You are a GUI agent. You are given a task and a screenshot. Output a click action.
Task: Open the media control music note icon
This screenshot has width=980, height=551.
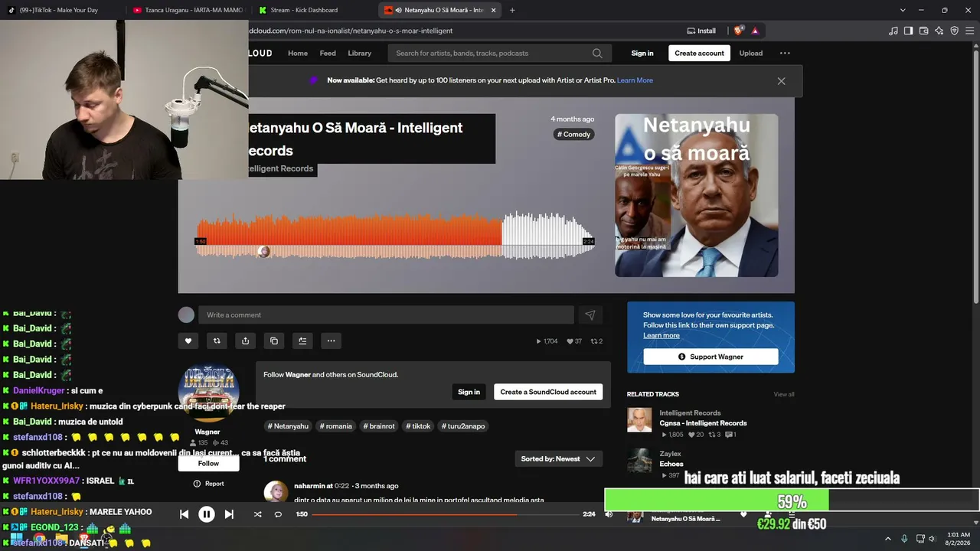[x=893, y=31]
